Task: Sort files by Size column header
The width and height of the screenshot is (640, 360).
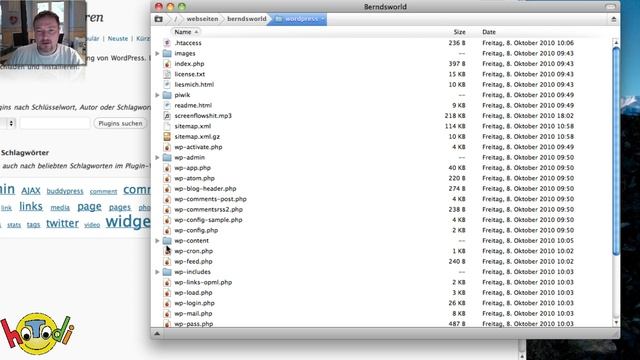Action: 459,32
